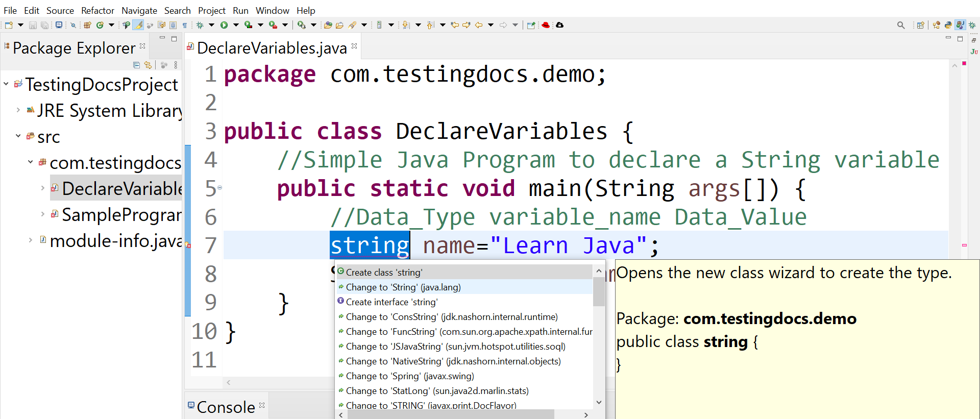Click the Red Hat icon in toolbar
This screenshot has width=980, height=419.
tap(546, 25)
